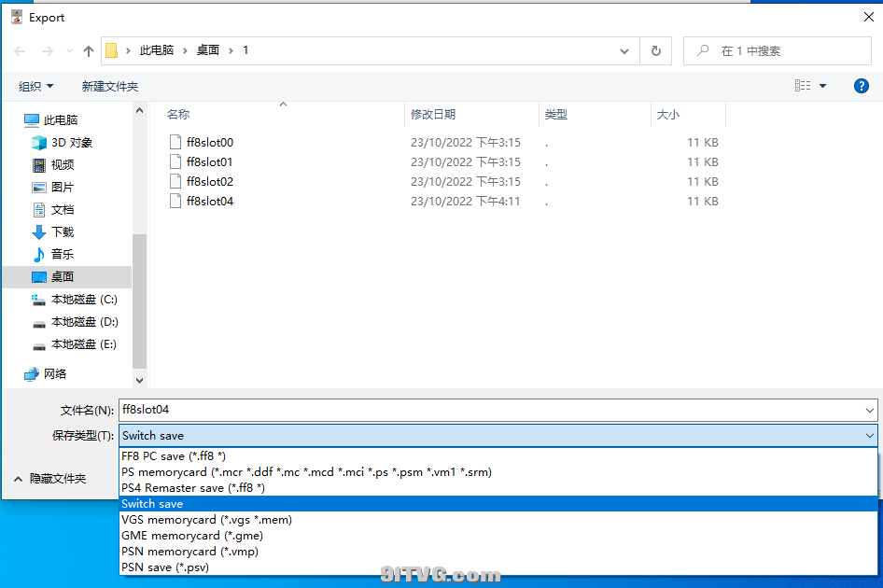Click the refresh button beside address bar
This screenshot has height=588, width=883.
coord(656,51)
